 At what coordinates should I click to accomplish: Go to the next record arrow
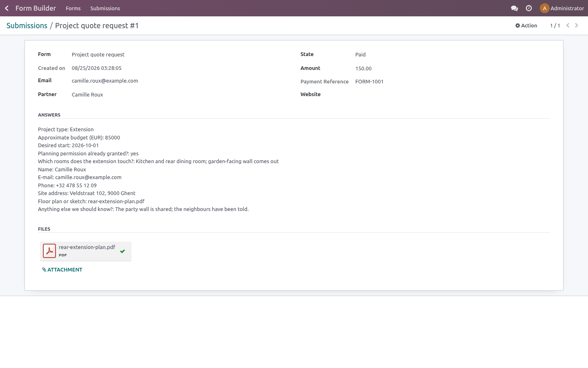coord(577,25)
